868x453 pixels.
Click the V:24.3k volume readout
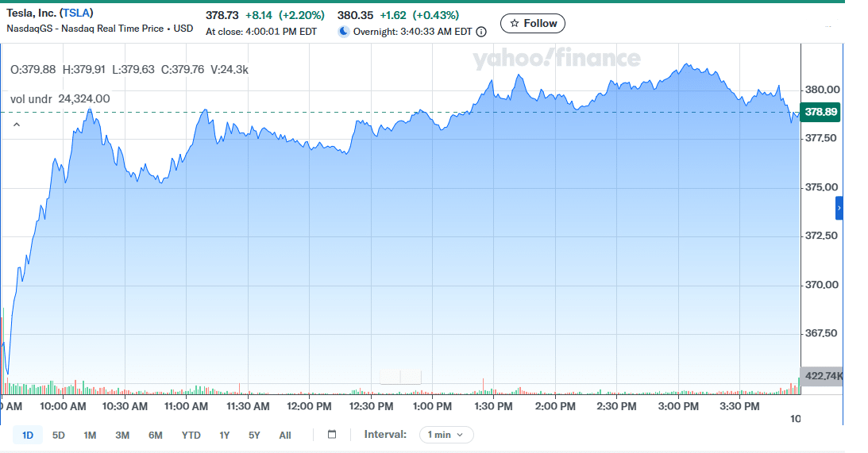230,70
